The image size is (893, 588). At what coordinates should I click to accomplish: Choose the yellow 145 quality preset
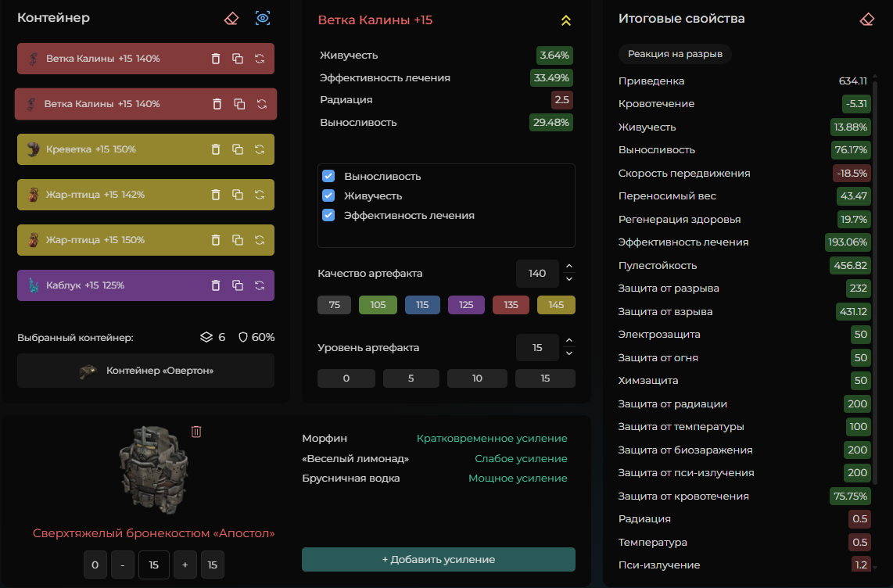click(x=556, y=305)
